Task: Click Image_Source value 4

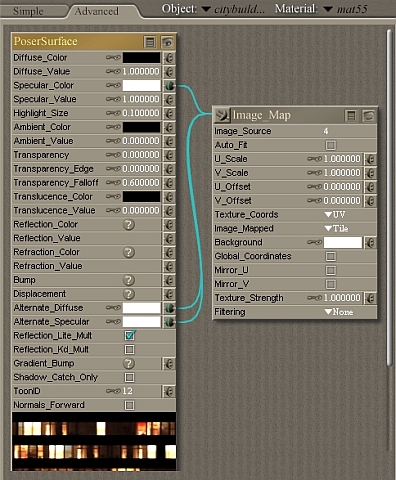Action: 326,131
